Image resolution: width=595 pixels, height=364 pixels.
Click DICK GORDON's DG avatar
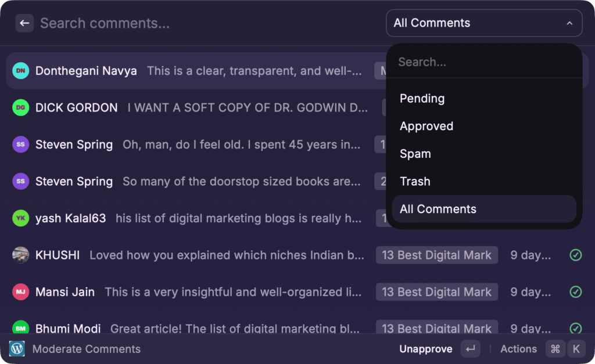click(x=19, y=107)
